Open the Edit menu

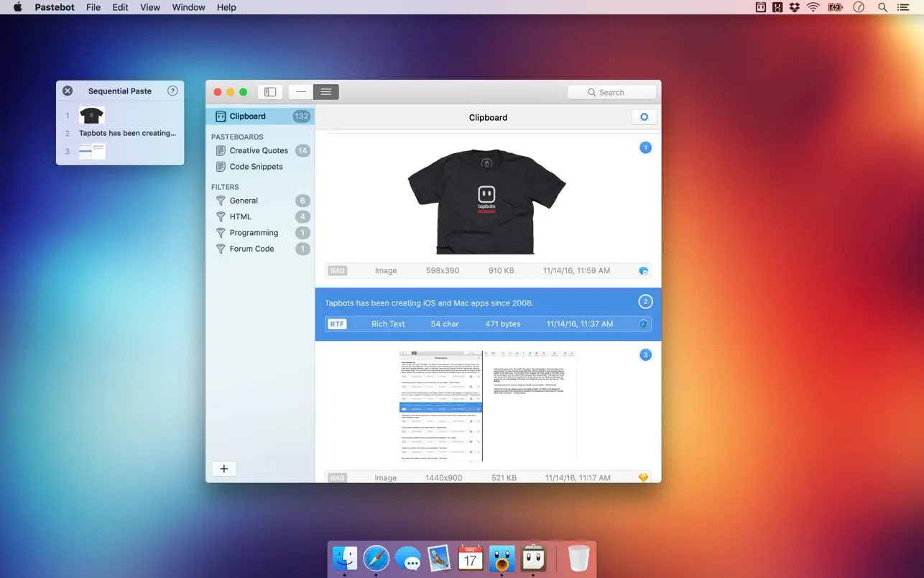(x=120, y=7)
